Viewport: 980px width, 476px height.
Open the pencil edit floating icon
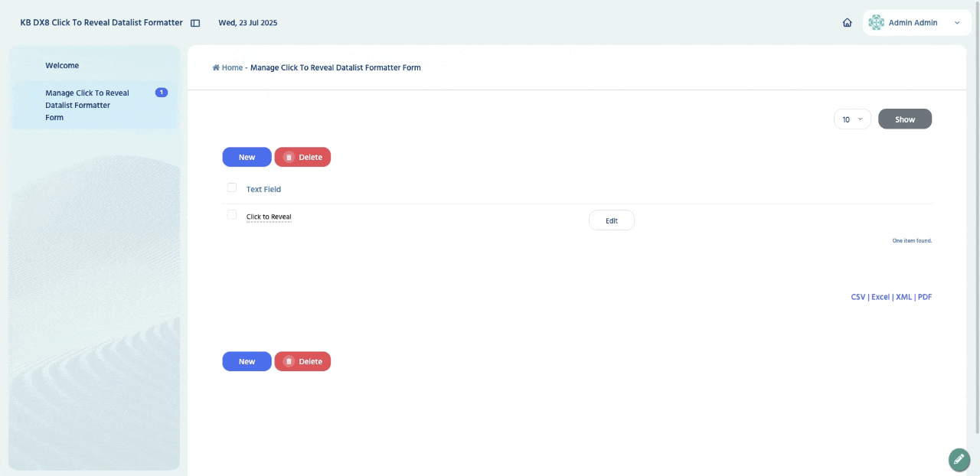pos(959,459)
